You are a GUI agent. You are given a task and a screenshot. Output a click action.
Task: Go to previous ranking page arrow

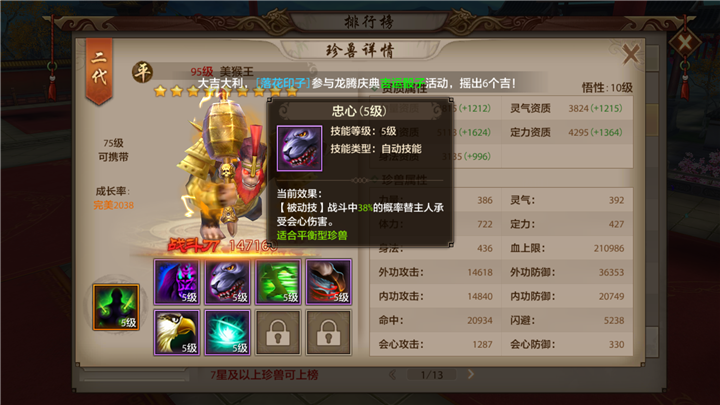[393, 375]
